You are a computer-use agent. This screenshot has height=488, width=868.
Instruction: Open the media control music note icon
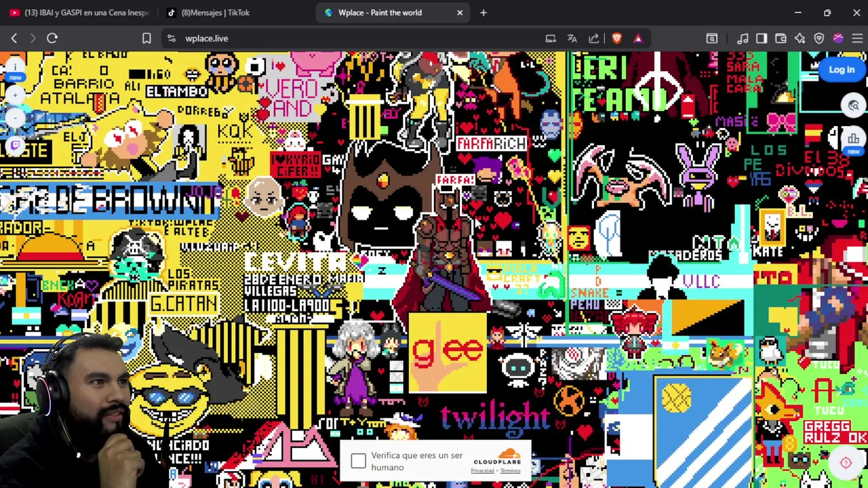[x=743, y=39]
